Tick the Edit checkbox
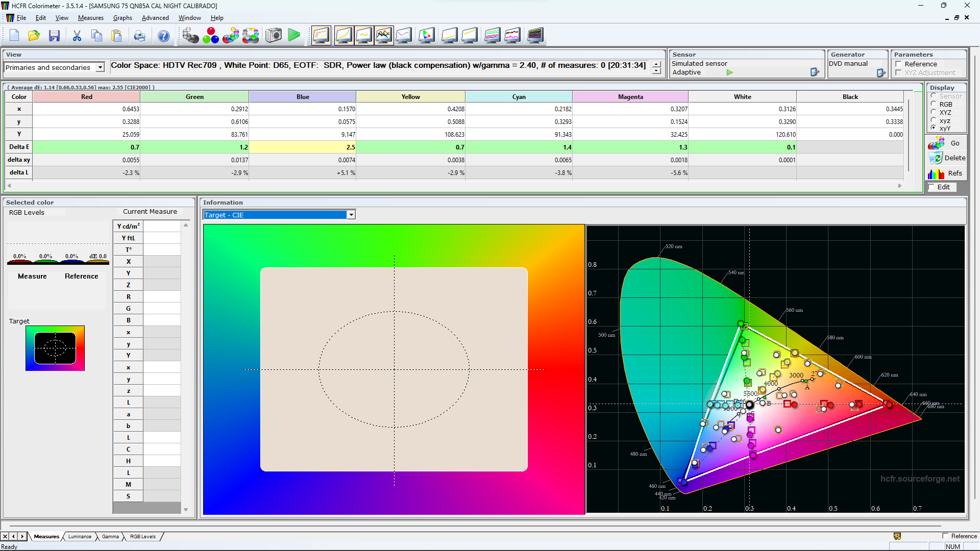This screenshot has height=551, width=980. point(932,187)
